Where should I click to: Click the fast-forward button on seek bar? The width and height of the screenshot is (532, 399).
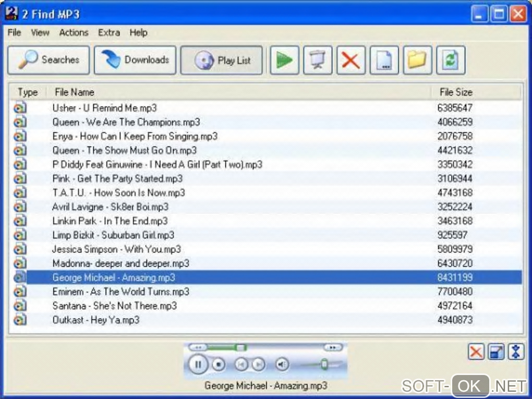333,347
